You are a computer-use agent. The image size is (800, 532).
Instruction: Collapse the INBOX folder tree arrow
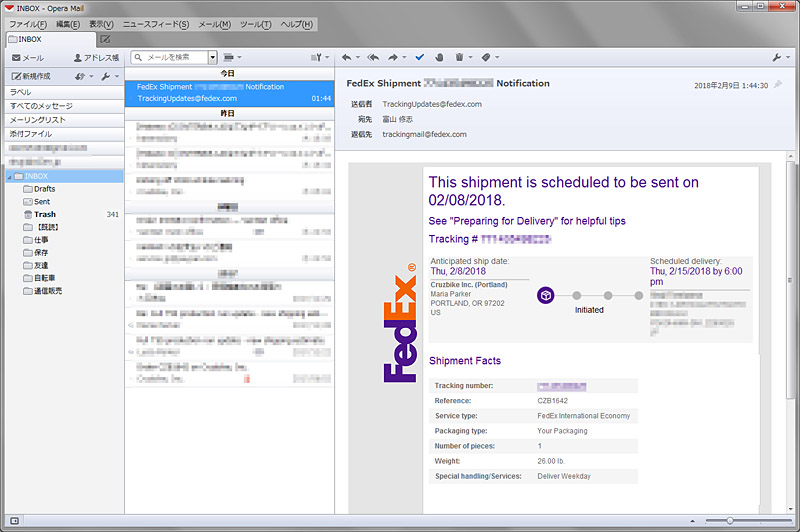tap(9, 176)
